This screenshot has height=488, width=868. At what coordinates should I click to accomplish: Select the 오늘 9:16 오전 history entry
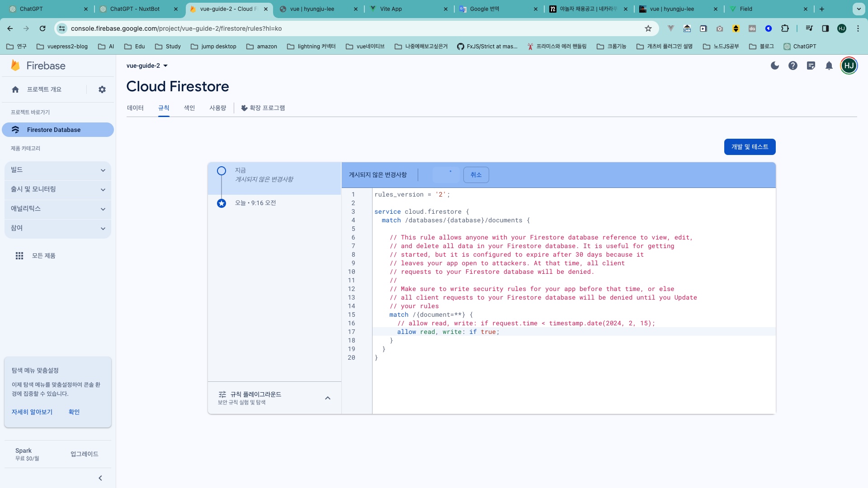click(x=274, y=203)
